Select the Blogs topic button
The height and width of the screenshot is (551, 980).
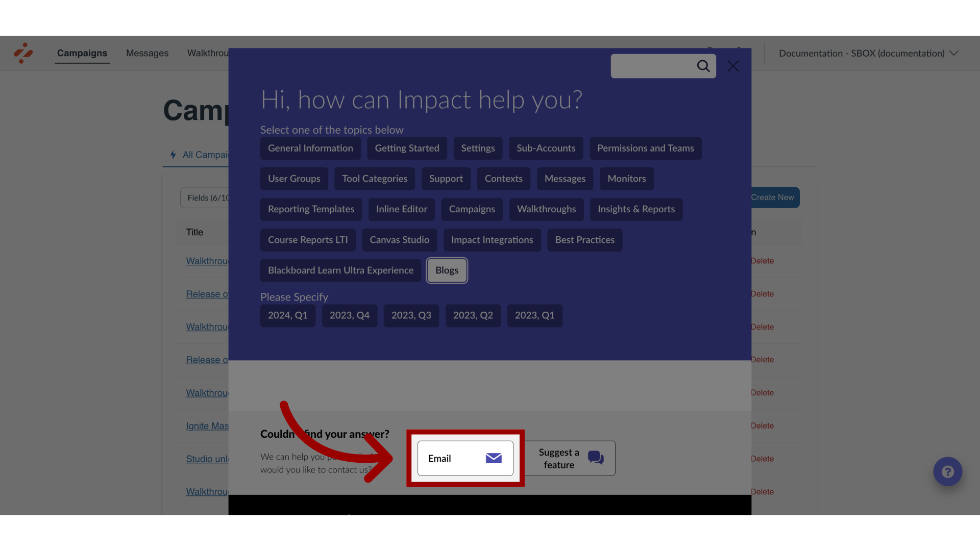click(x=446, y=270)
